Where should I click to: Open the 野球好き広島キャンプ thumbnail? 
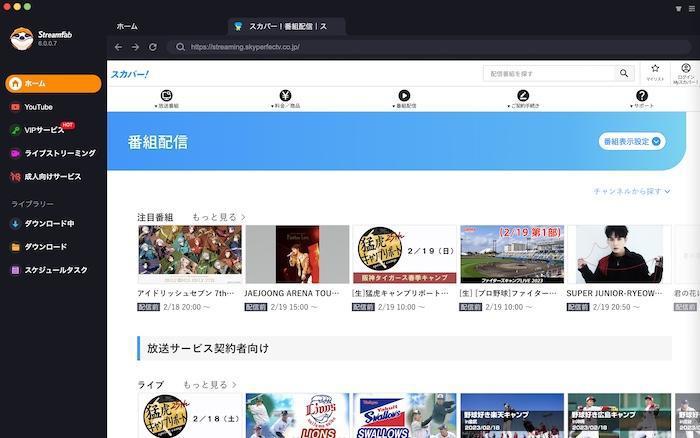(x=620, y=416)
